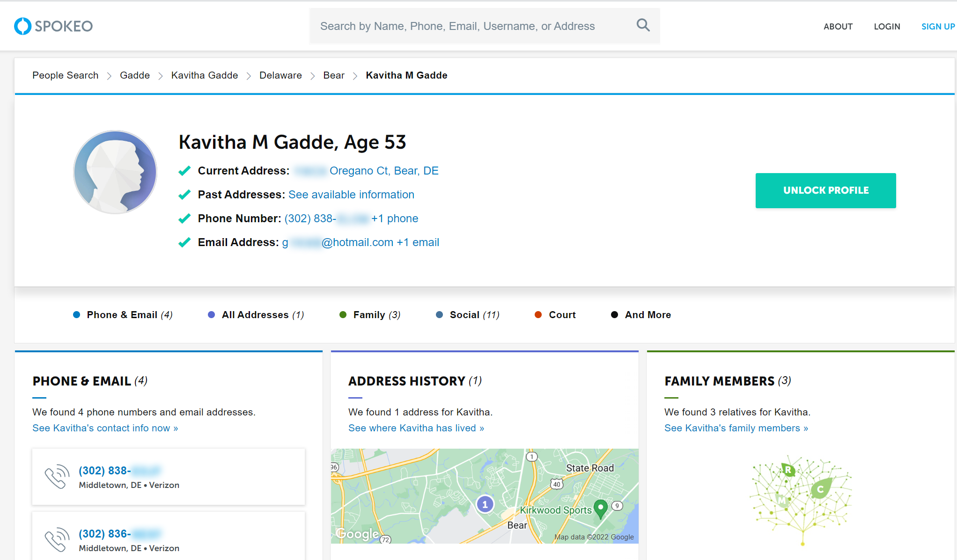Screen dimensions: 957x560
Task: Click the State Road label on map
Action: click(590, 468)
